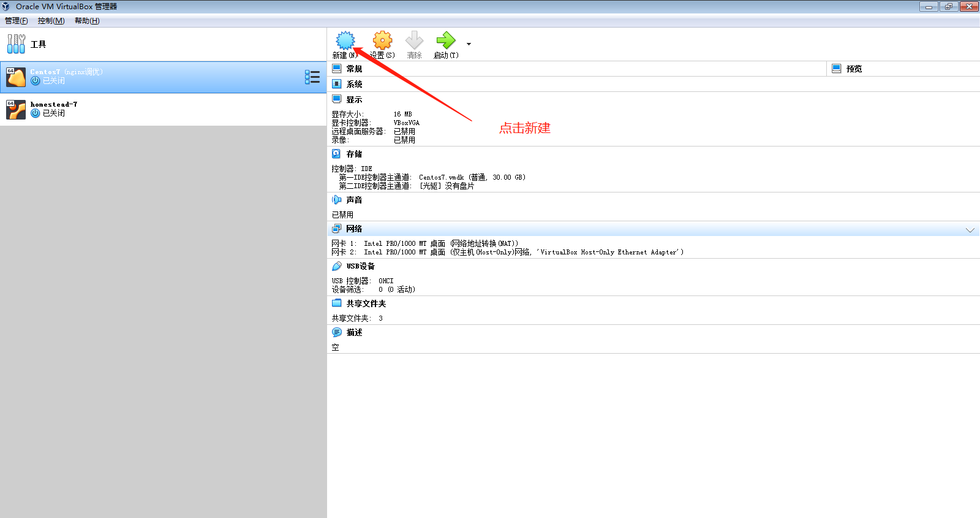Viewport: 980px width, 518px height.
Task: Start the VM with green arrow icon
Action: pos(446,40)
